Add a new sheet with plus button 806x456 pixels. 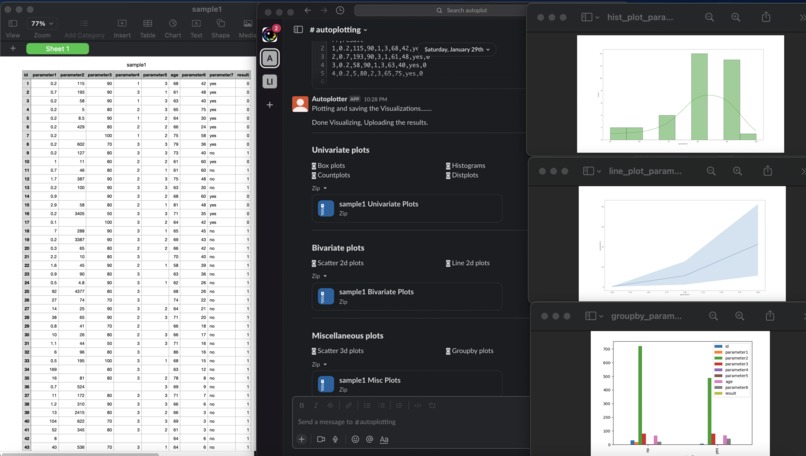(x=13, y=48)
